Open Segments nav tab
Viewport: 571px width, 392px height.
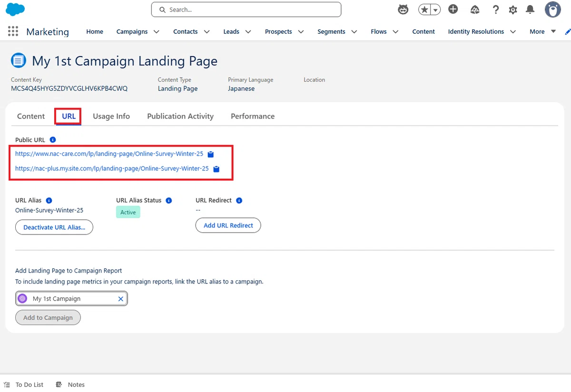(331, 31)
